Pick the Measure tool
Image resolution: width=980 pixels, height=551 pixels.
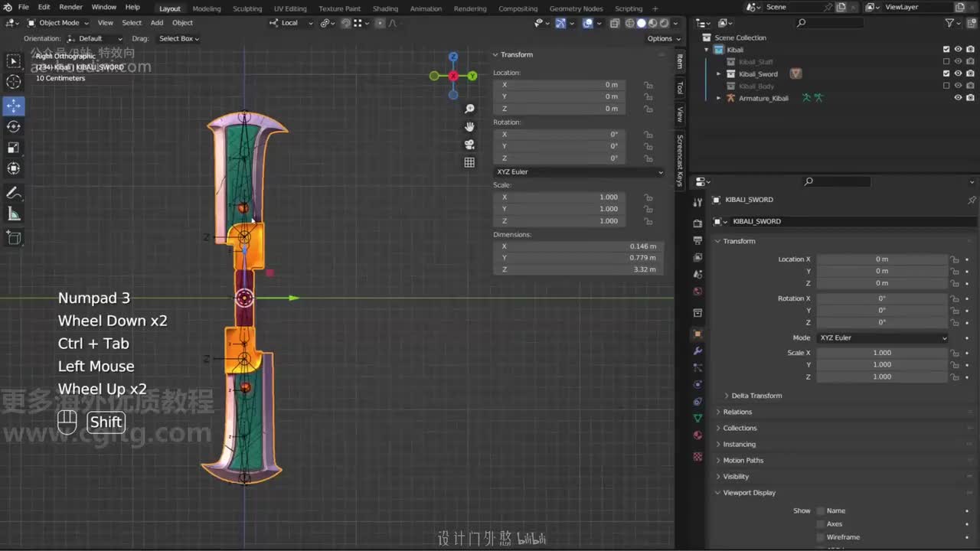click(x=14, y=214)
